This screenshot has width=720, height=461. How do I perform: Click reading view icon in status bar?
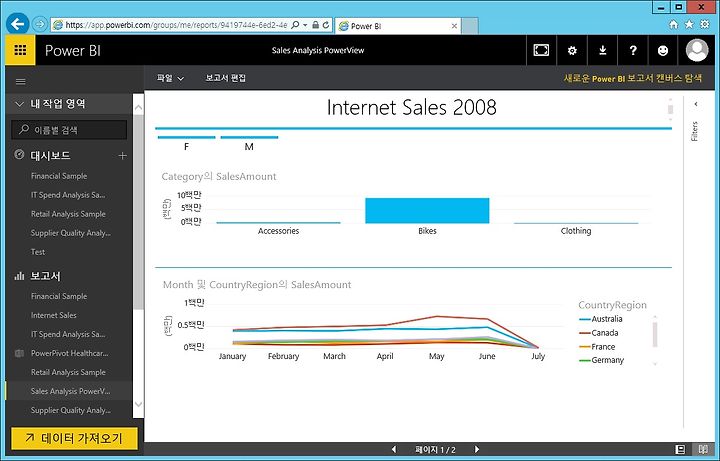tap(703, 449)
